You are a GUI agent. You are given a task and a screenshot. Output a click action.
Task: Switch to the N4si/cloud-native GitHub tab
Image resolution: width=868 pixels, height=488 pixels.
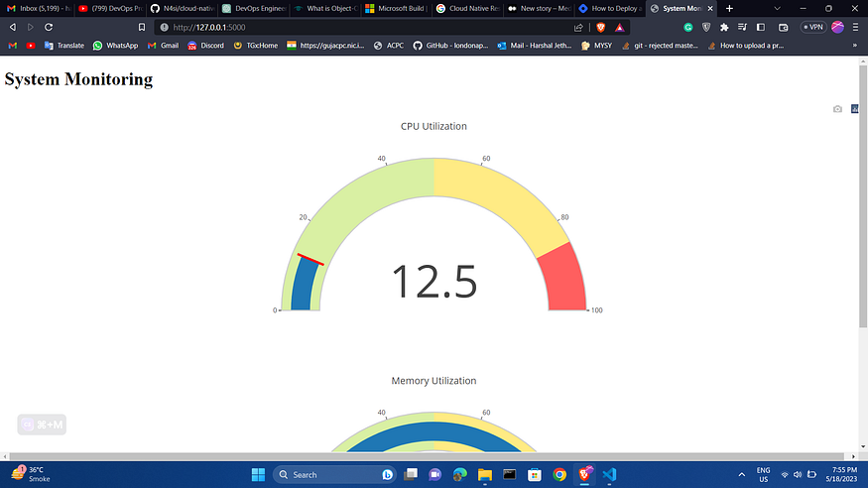[183, 8]
